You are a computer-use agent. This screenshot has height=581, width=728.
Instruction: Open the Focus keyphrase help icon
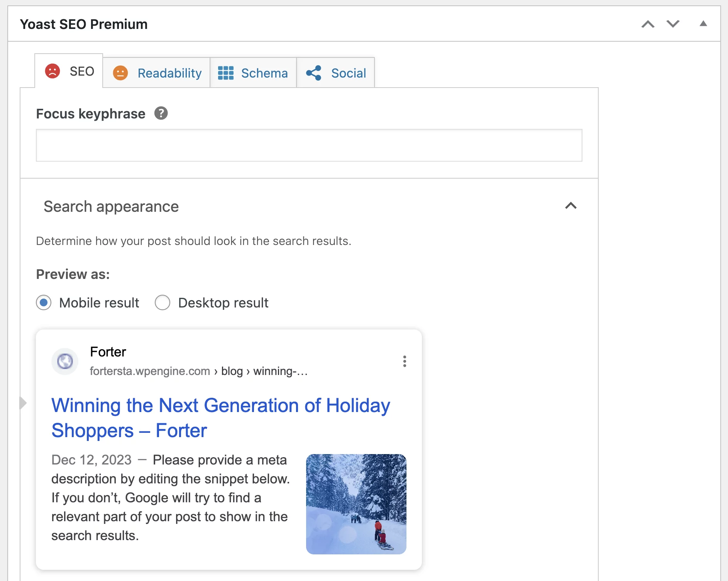161,113
